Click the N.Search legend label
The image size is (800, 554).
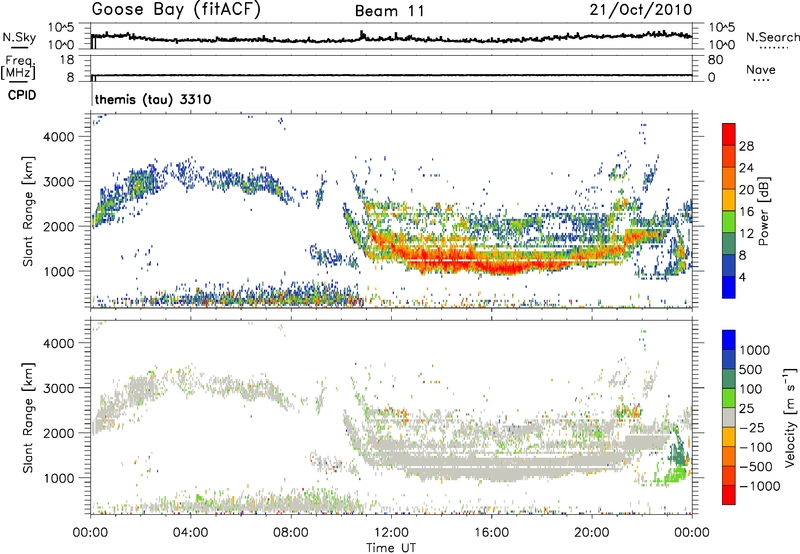click(772, 37)
